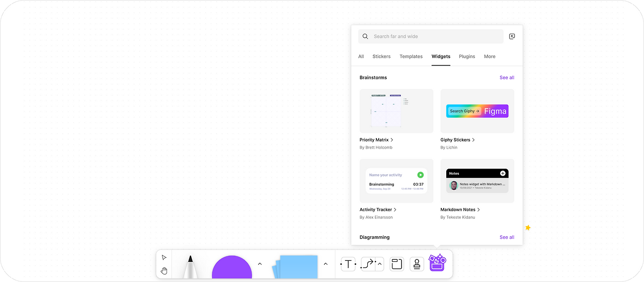The width and height of the screenshot is (644, 282).
Task: Open the Priority Matrix thumbnail
Action: coord(396,111)
